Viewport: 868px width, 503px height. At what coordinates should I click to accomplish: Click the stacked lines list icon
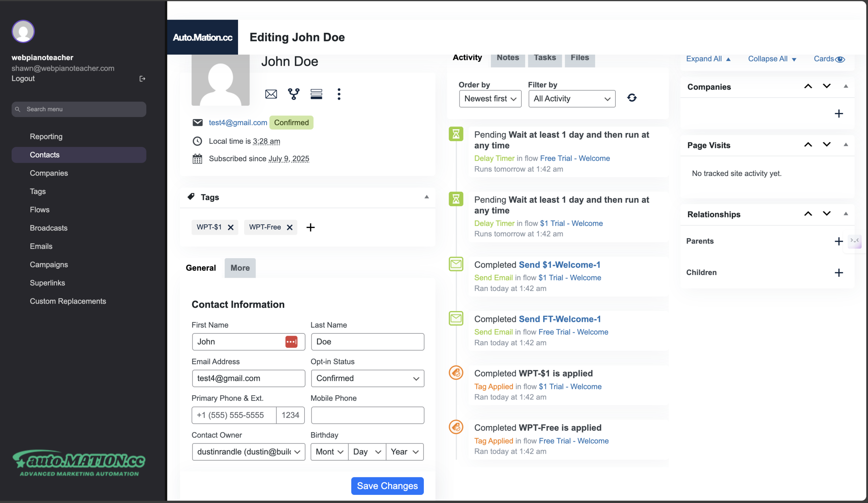pos(316,94)
